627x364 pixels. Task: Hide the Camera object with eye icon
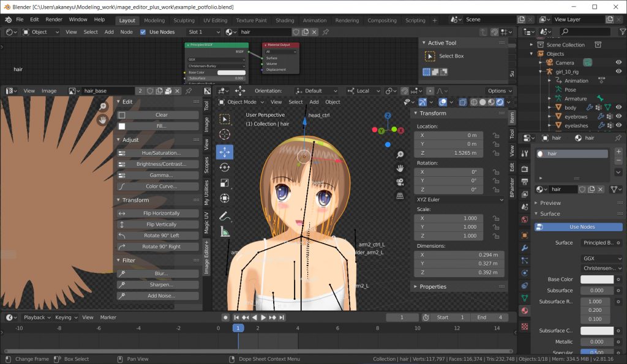[x=618, y=62]
